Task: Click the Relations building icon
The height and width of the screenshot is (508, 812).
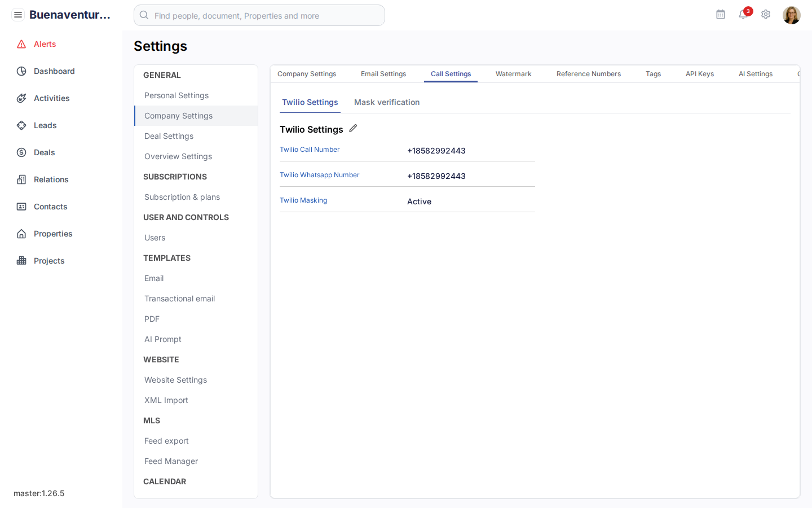Action: click(21, 179)
